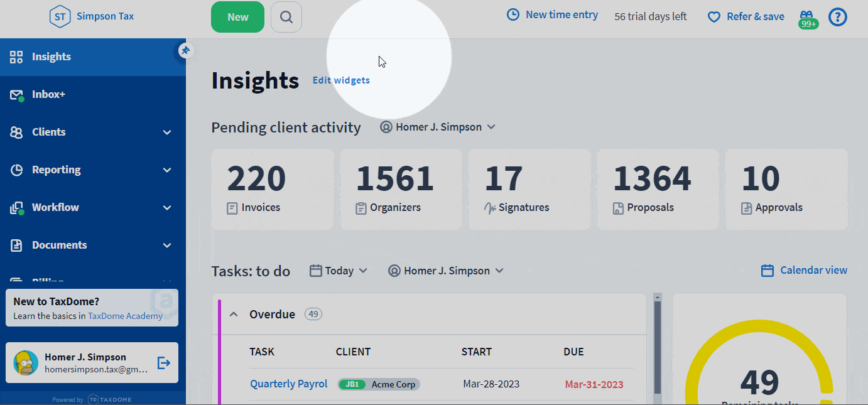Viewport: 868px width, 405px height.
Task: Click the Clients people icon
Action: (16, 132)
